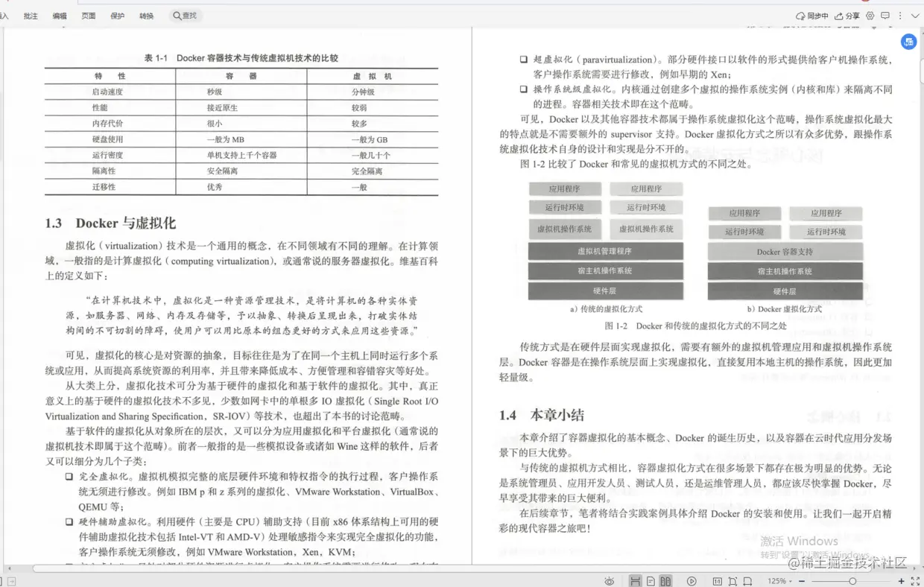Click the '硬件辅助虚拟化' bullet text
Viewport: 924px width, 587px height.
click(x=113, y=521)
